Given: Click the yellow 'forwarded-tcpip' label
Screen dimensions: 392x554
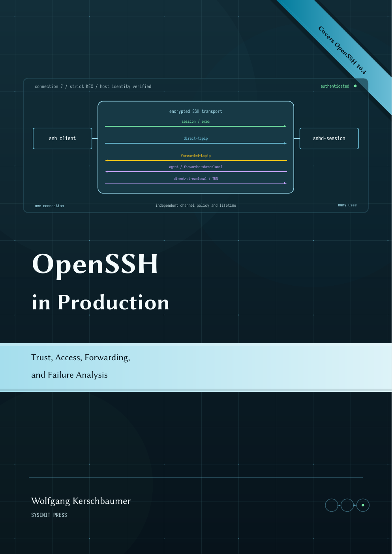Looking at the screenshot, I should [x=196, y=156].
